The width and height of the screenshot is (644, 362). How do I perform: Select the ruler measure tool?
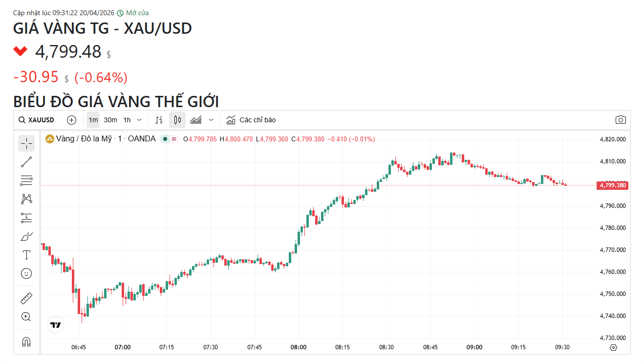click(x=26, y=298)
